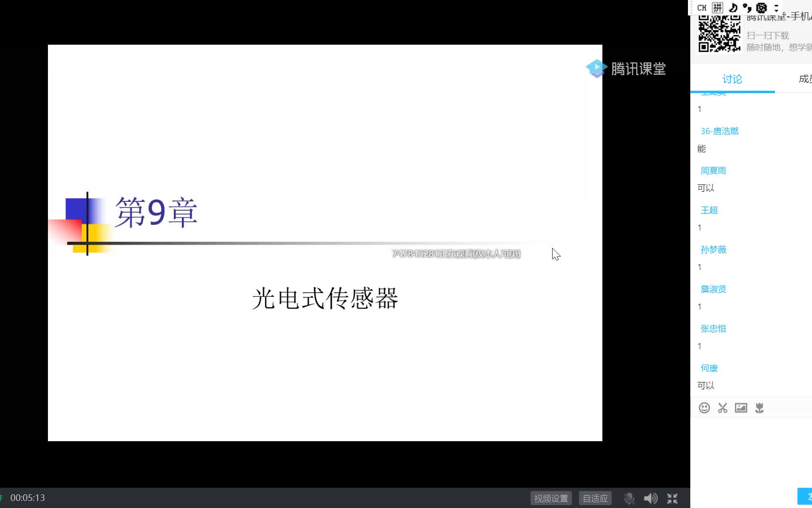This screenshot has width=812, height=508.
Task: Click username 张忠恒 in chat
Action: [713, 329]
